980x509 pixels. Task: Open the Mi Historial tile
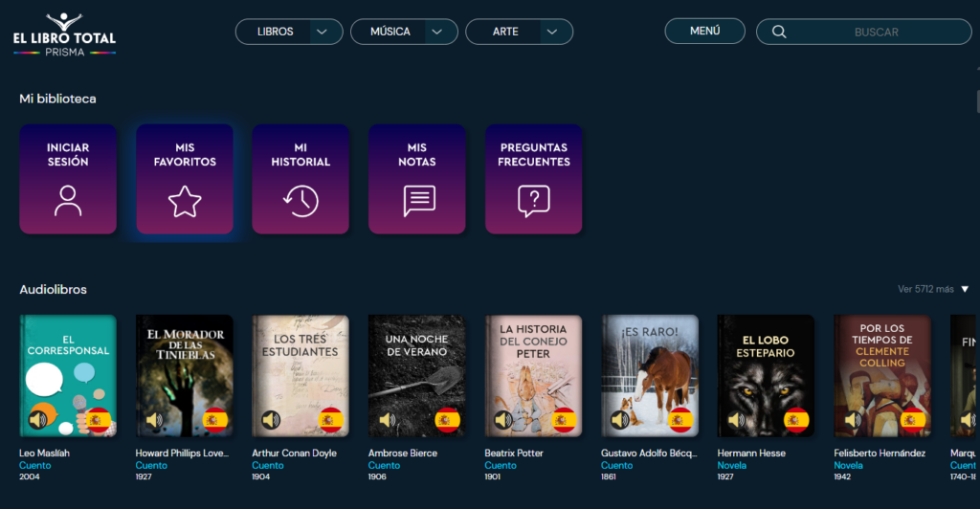tap(301, 179)
